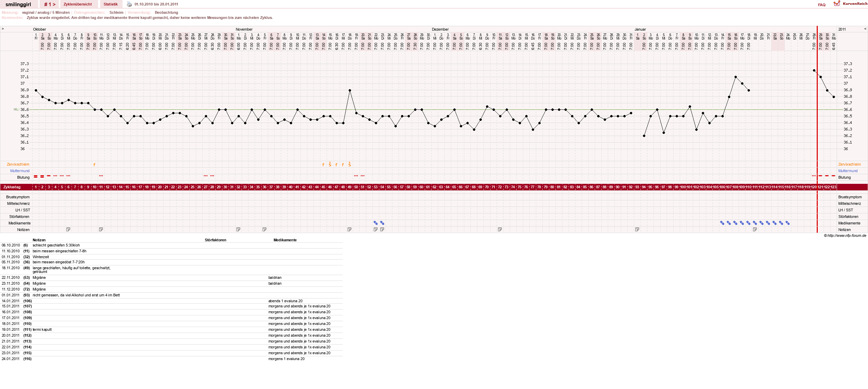868x389 pixels.
Task: Click the 'Dezember' month label
Action: [440, 29]
